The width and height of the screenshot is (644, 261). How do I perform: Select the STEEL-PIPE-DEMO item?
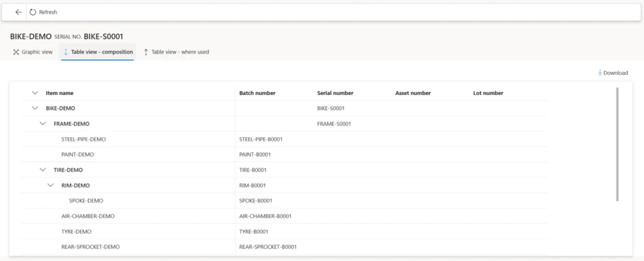click(x=83, y=139)
